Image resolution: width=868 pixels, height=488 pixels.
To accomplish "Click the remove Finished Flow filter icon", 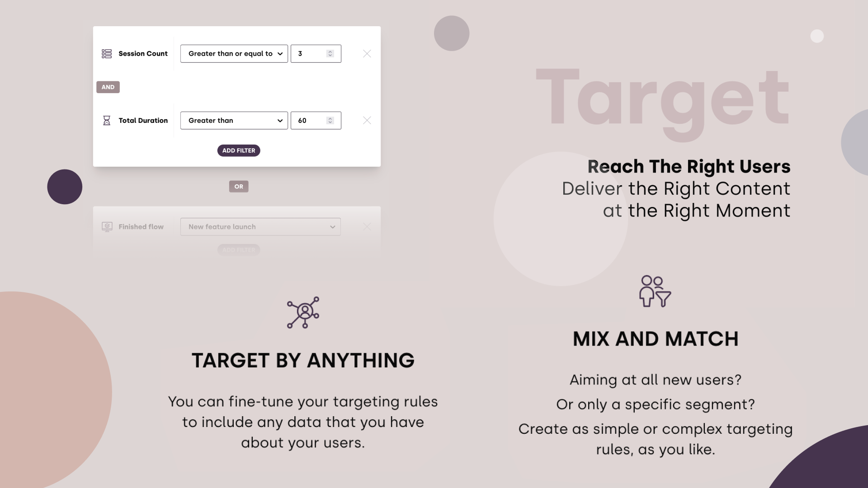I will [367, 226].
